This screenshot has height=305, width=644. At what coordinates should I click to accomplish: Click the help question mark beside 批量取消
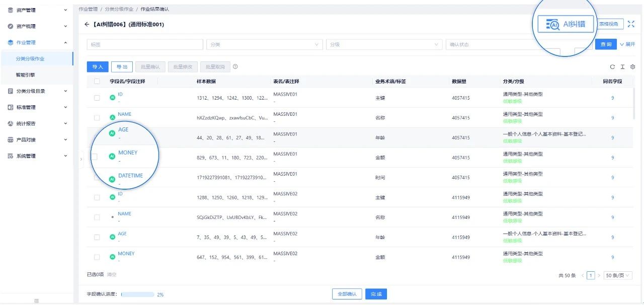tap(234, 67)
